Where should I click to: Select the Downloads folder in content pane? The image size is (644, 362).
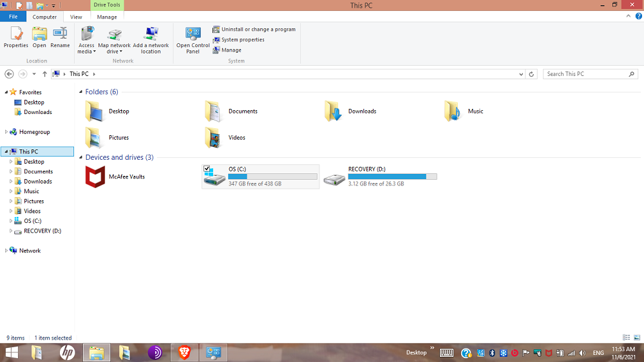350,111
